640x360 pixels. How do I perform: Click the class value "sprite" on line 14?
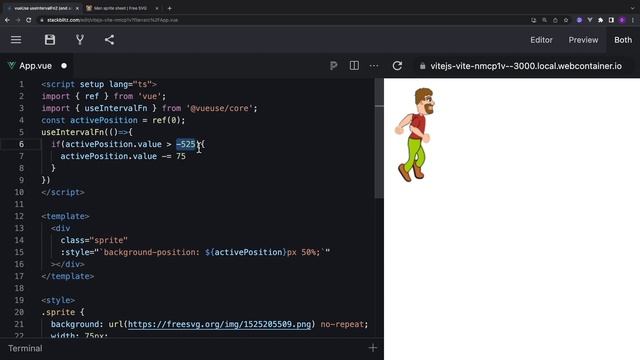pyautogui.click(x=109, y=240)
